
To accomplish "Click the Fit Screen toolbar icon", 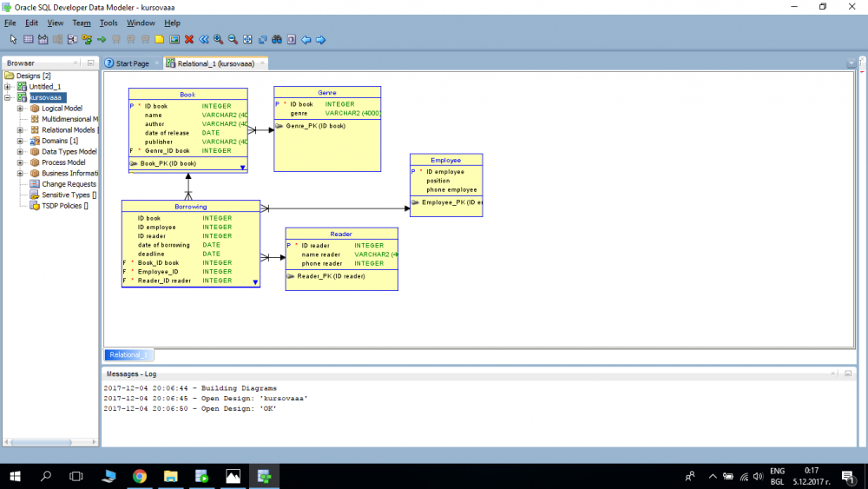I will coord(247,39).
